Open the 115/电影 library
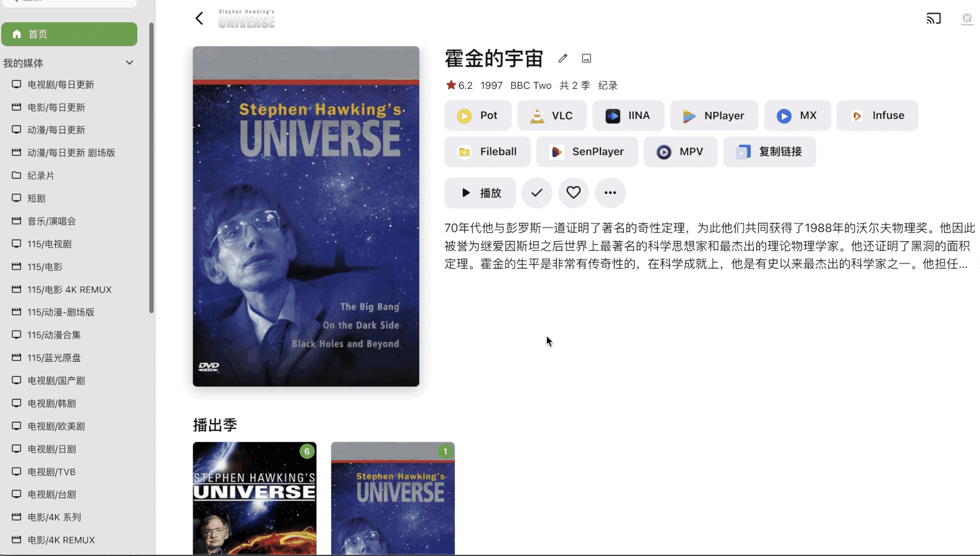 click(x=69, y=267)
